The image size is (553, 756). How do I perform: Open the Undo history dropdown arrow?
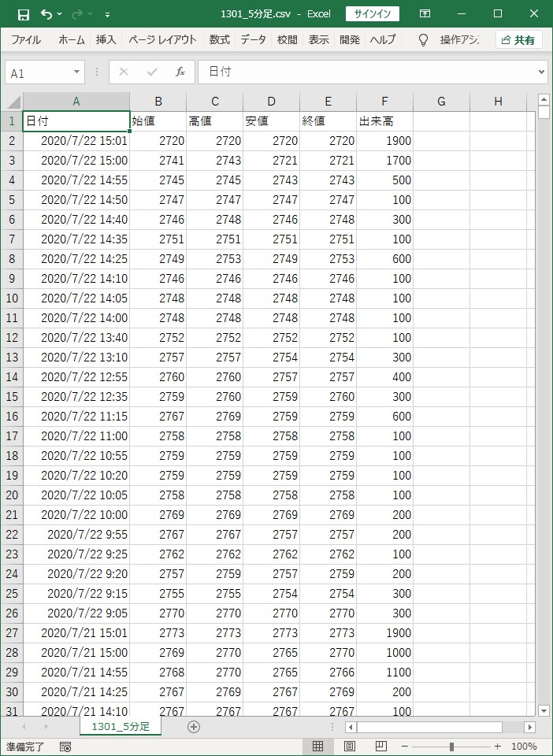pyautogui.click(x=60, y=14)
